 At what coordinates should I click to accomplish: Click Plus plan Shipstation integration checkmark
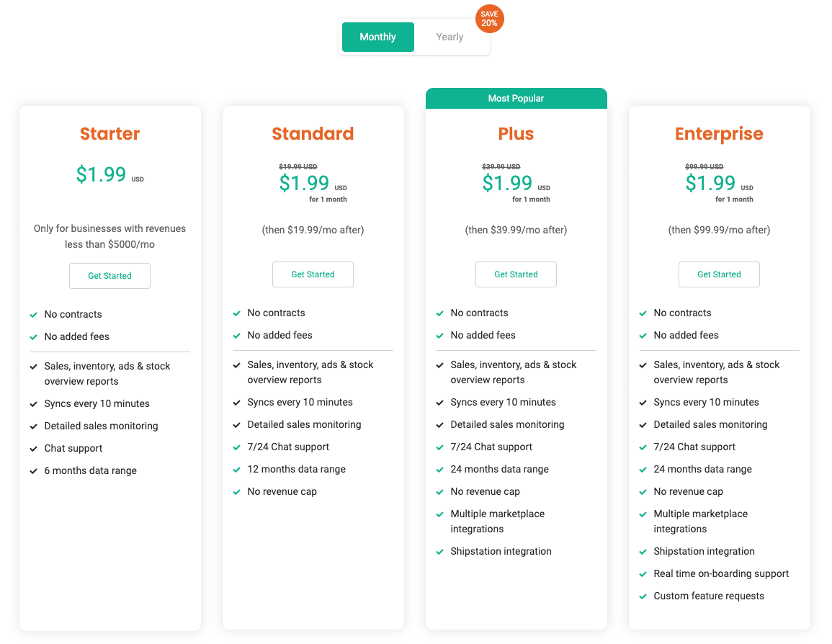pos(440,552)
